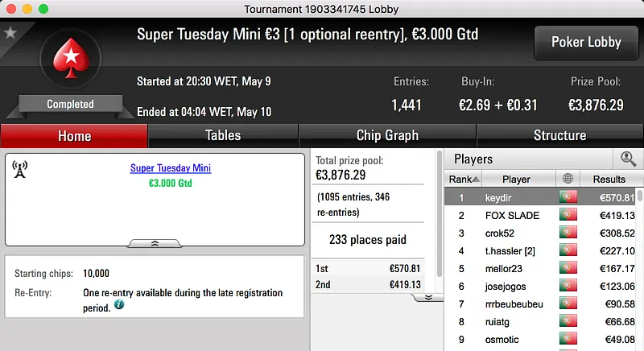Open the Structure tab
This screenshot has width=644, height=351.
point(559,135)
